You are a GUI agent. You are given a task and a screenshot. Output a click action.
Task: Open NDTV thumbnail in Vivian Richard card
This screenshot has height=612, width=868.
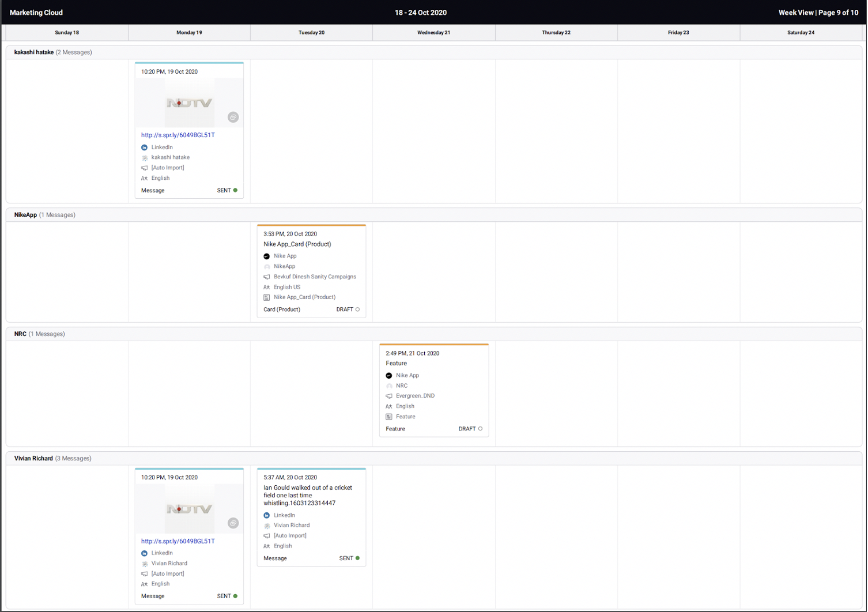point(189,509)
